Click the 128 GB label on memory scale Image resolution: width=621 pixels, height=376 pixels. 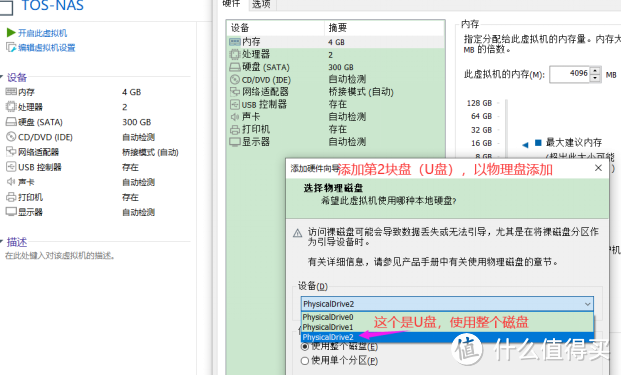479,103
